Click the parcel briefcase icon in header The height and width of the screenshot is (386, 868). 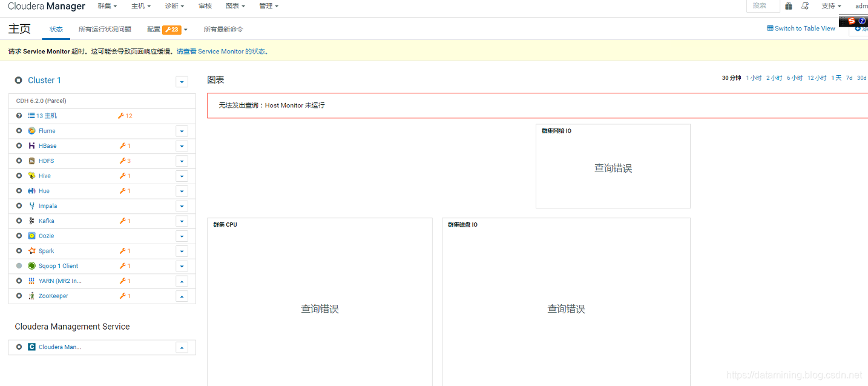click(789, 6)
